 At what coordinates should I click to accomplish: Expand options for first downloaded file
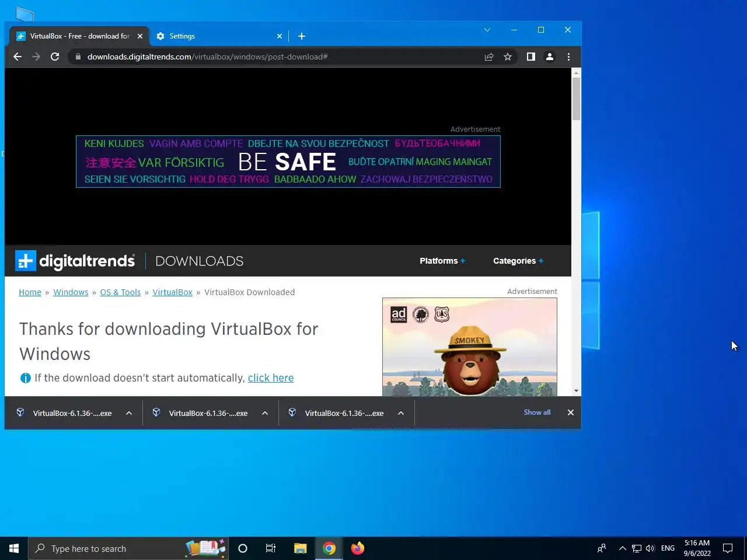(129, 413)
